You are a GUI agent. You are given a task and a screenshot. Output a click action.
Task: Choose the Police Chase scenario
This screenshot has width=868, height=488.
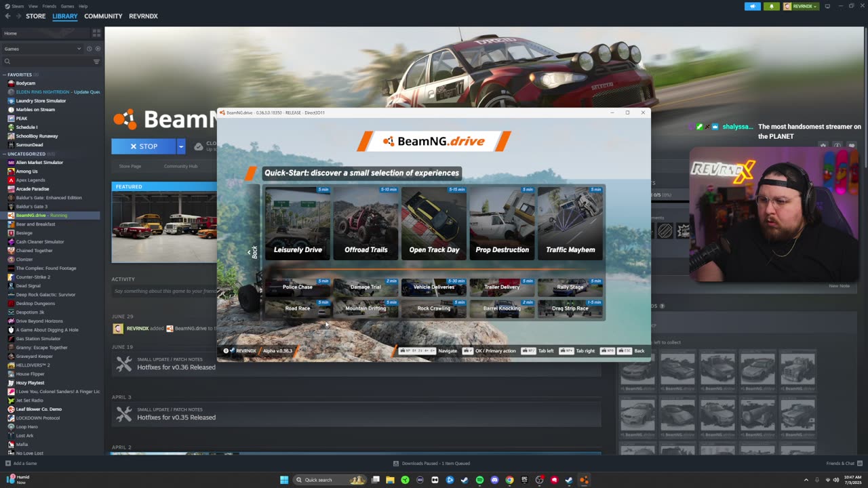pyautogui.click(x=298, y=287)
